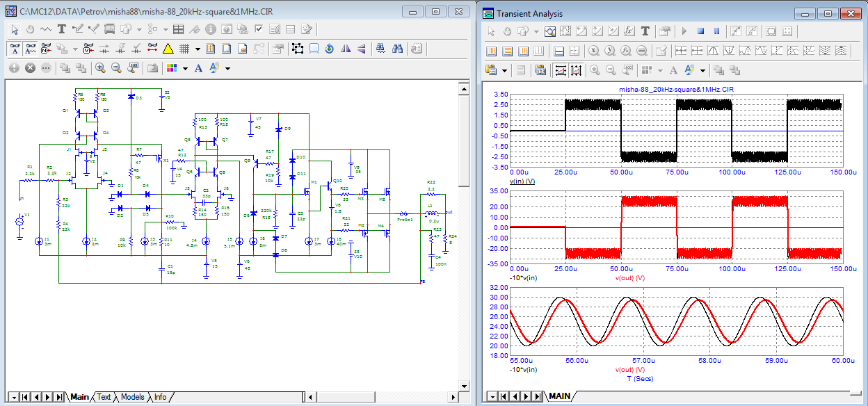Toggle the checkbox icon in schematic toolbar

pyautogui.click(x=259, y=29)
